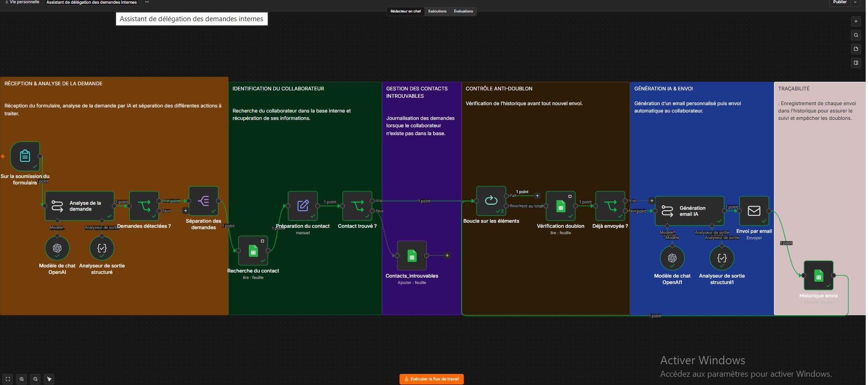Select the CONTRÔLE ANTI-DOUBLON sticky note heading
Screen dimensions: 868x385
click(499, 89)
